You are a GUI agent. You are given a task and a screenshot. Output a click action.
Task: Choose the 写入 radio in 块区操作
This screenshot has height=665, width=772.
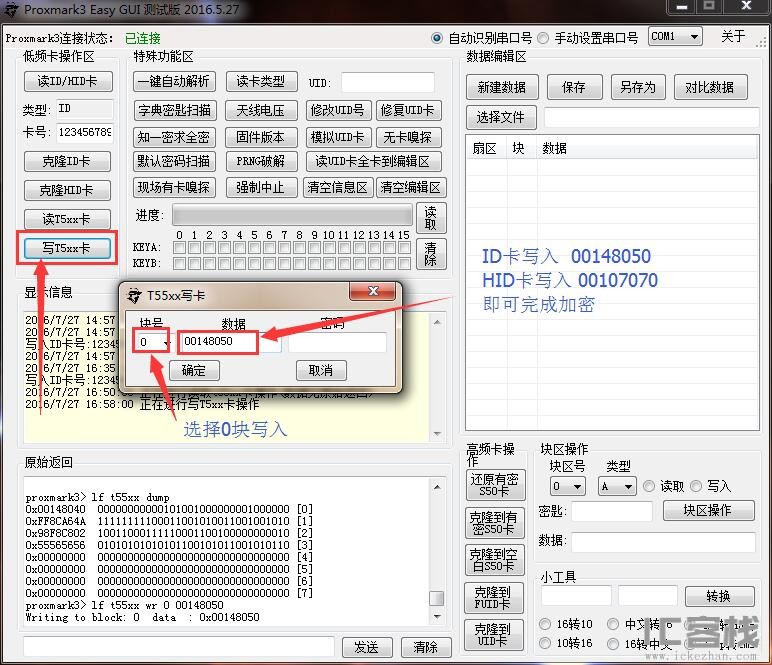(x=696, y=486)
